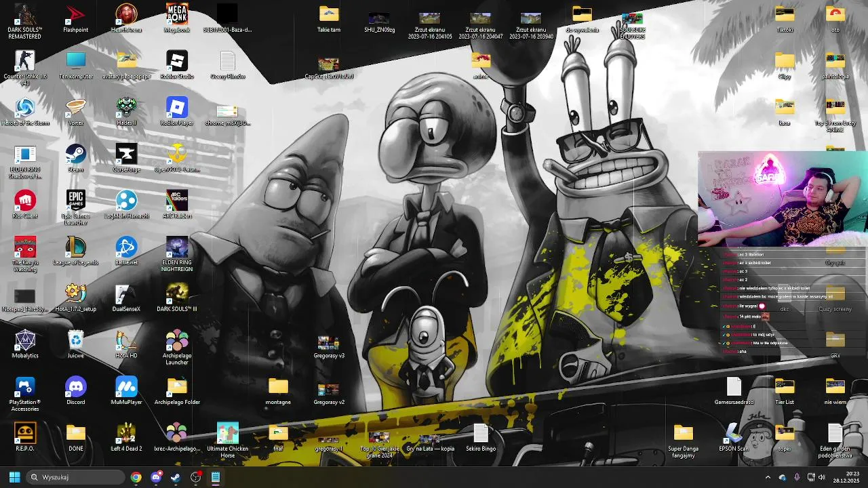Open the Takie tam folder
The image size is (868, 488).
(329, 18)
